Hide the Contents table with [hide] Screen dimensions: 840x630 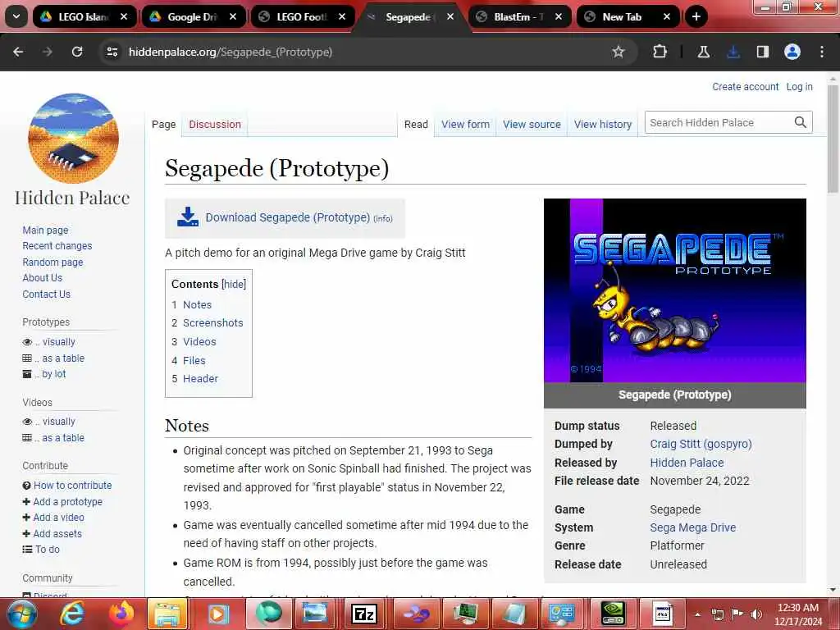[234, 284]
